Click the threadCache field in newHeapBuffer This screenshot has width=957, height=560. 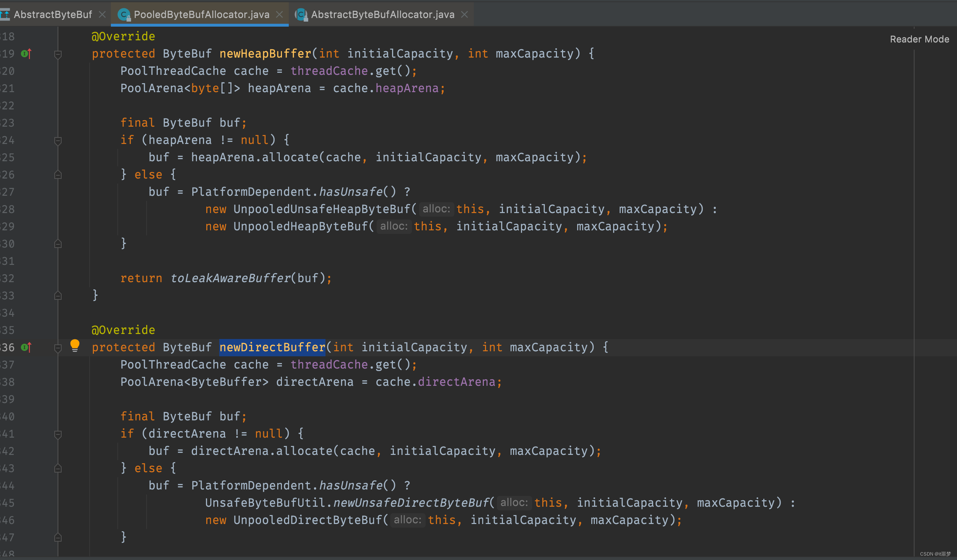click(329, 71)
